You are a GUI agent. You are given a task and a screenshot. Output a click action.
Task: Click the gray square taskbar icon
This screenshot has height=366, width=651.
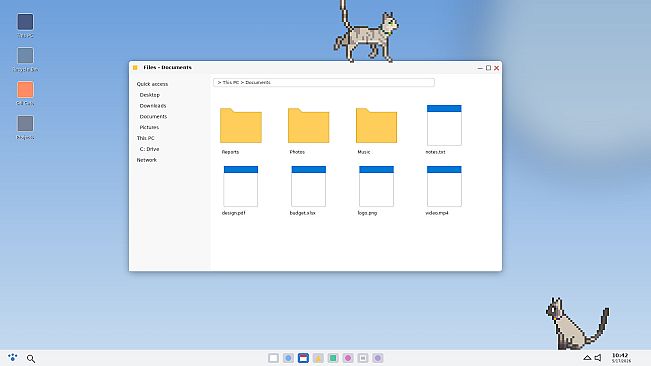[363, 358]
